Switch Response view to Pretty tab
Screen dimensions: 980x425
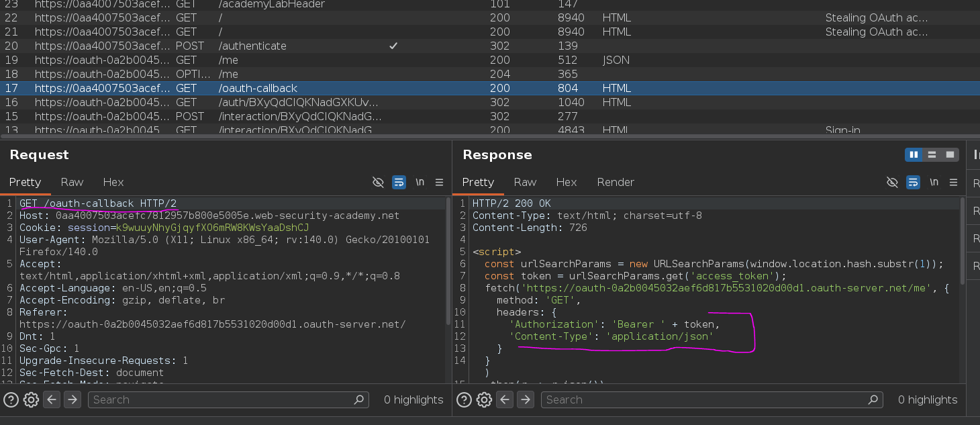click(x=478, y=182)
